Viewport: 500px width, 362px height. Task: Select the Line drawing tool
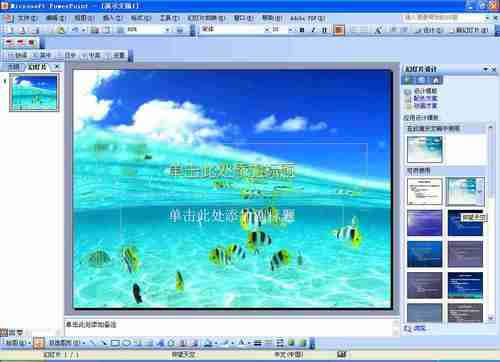pyautogui.click(x=93, y=343)
